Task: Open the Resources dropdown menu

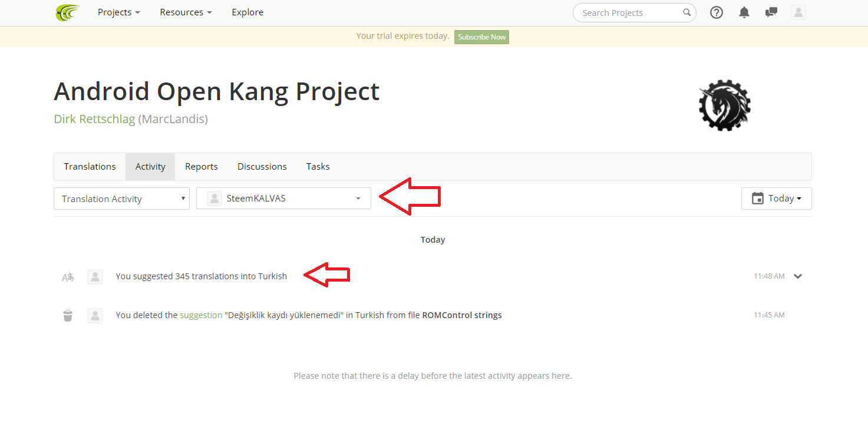Action: 186,12
